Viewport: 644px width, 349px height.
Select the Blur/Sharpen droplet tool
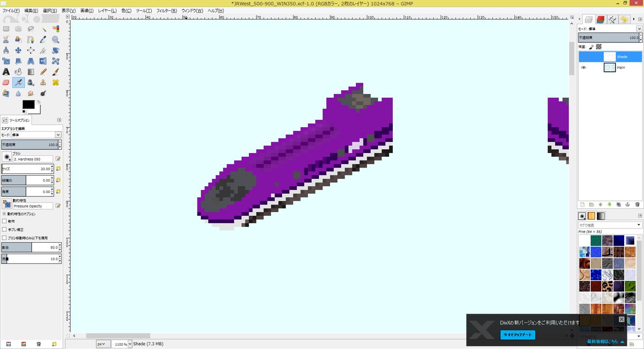(18, 93)
